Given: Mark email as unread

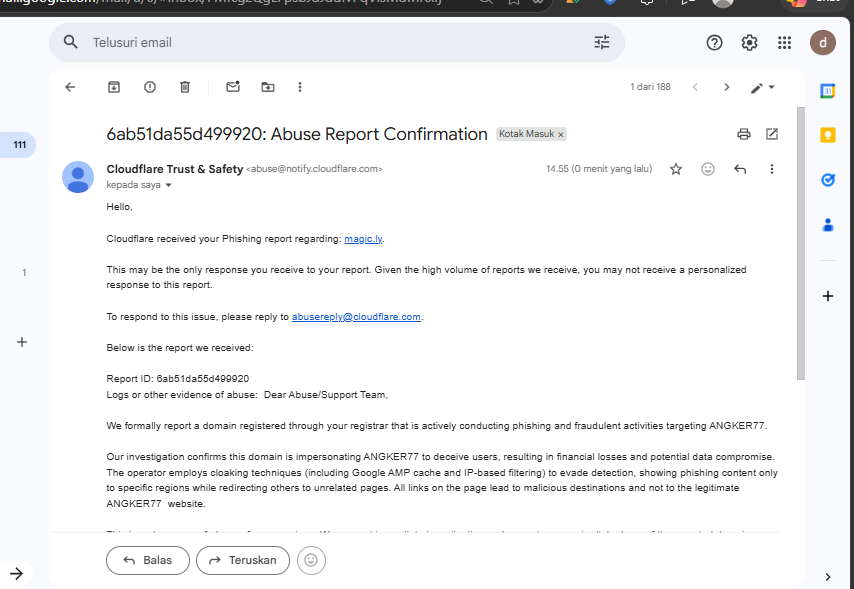Looking at the screenshot, I should tap(233, 87).
